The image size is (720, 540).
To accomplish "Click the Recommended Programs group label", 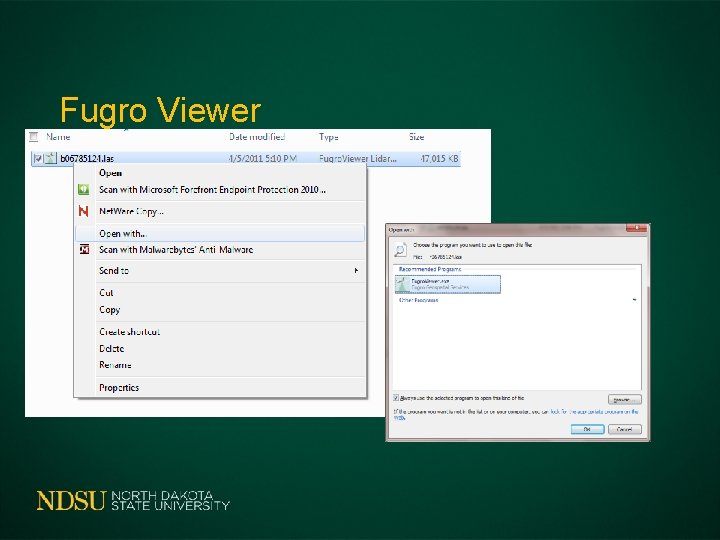I will tap(430, 269).
